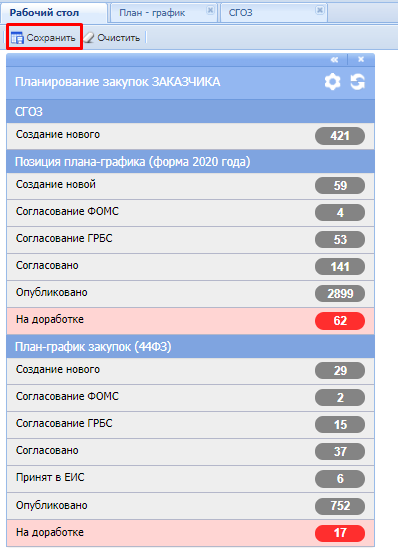This screenshot has width=398, height=556.
Task: Open widget settings gear icon
Action: [x=332, y=82]
